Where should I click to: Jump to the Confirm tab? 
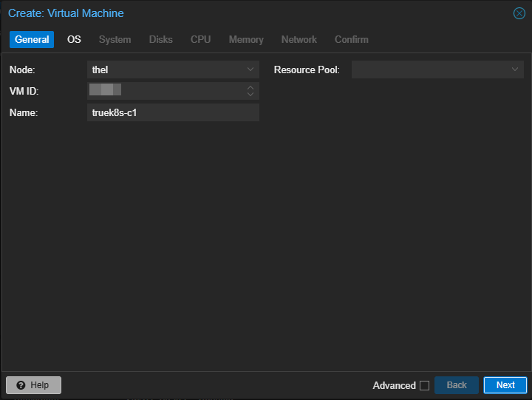pos(351,40)
